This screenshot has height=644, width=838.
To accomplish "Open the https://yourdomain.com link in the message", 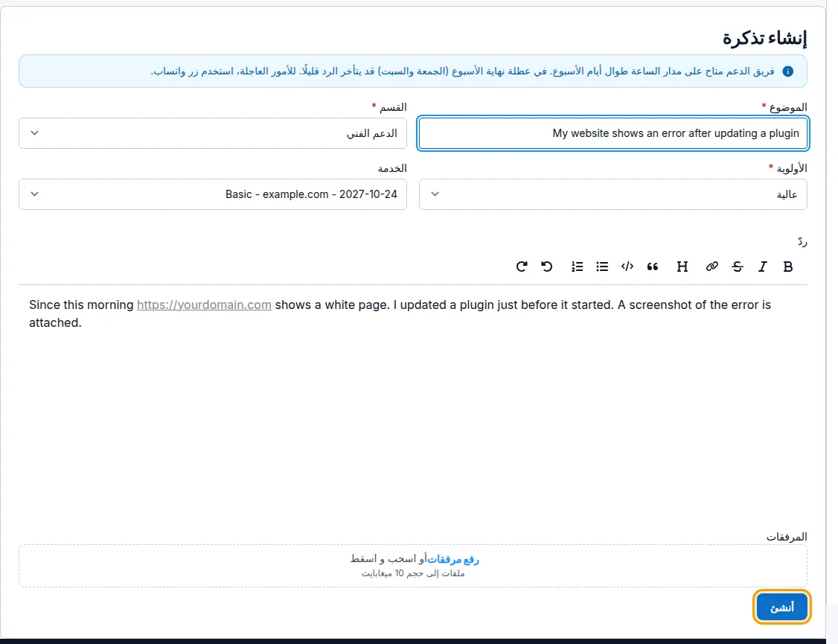I will point(204,305).
